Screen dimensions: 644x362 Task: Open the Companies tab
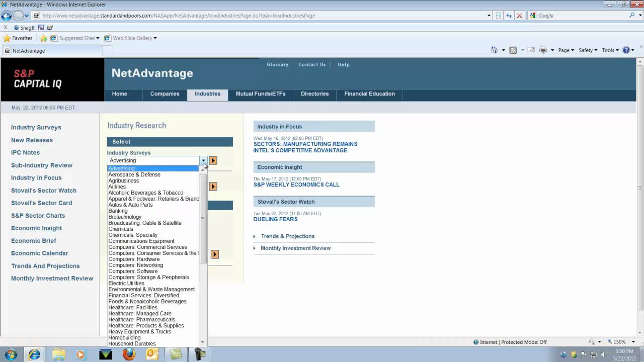tap(165, 94)
